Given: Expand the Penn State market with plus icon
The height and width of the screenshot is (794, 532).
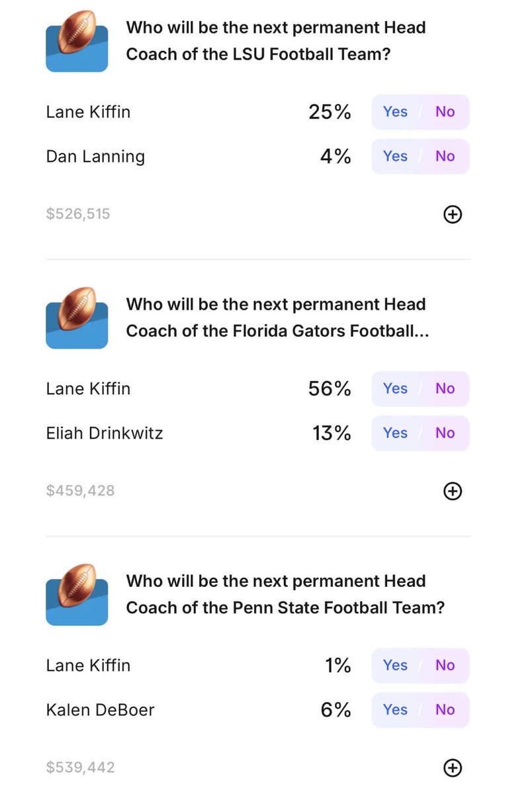Looking at the screenshot, I should click(452, 768).
